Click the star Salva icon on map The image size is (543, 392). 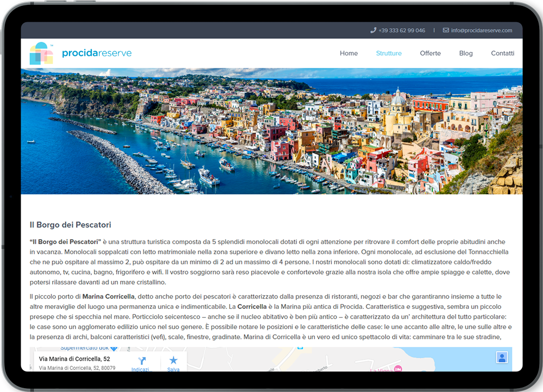tap(173, 361)
